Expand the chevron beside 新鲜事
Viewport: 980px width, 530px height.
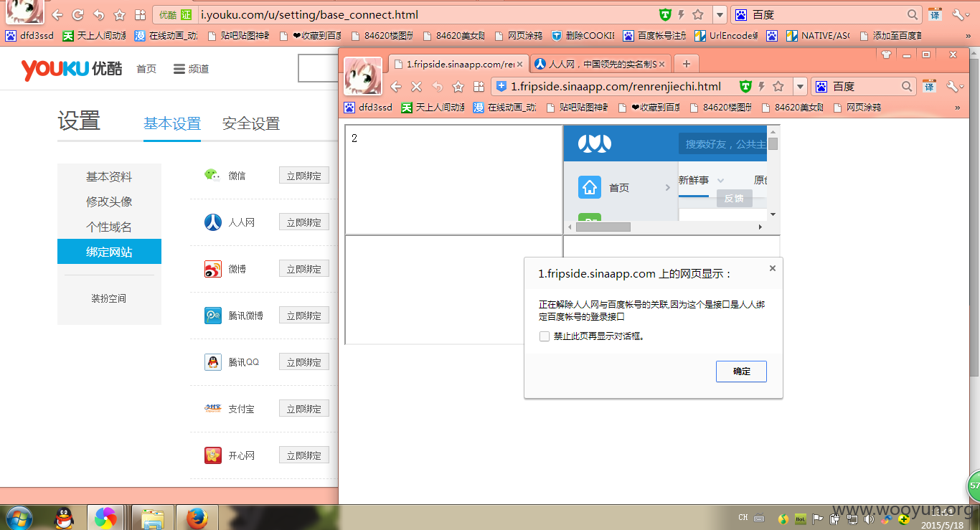(721, 181)
